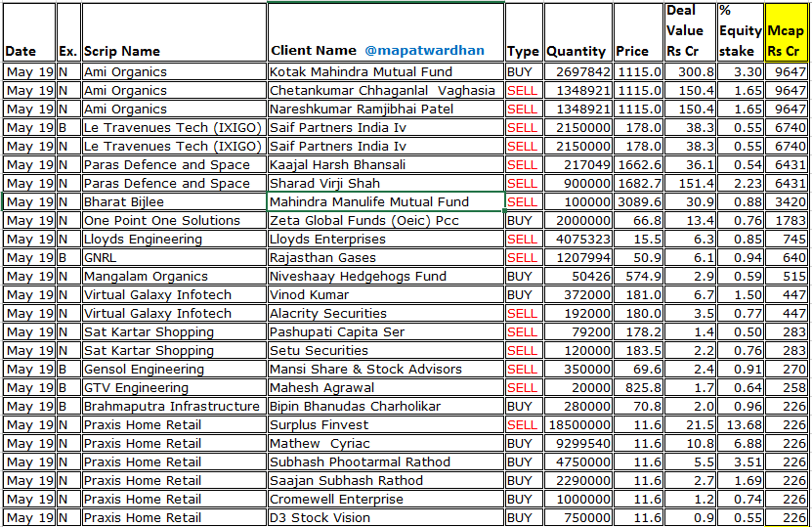Image resolution: width=812 pixels, height=527 pixels.
Task: Click the Mahindra Manulife Mutual Fund cell
Action: (386, 201)
